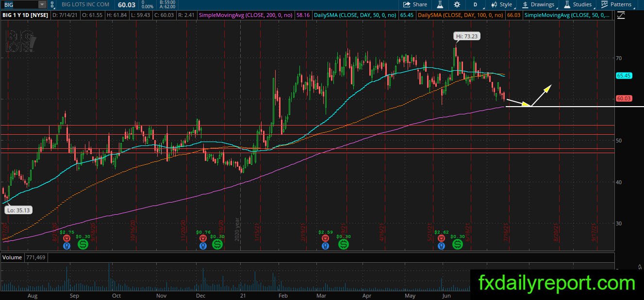This screenshot has width=644, height=300.
Task: Click the symbol link chain icon
Action: pos(53,4)
